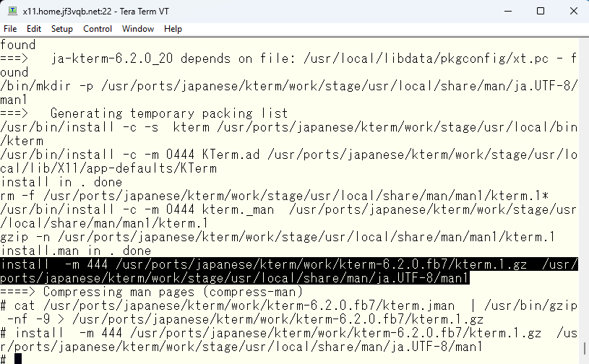
Task: Click the Tera Term application icon in title bar
Action: [12, 11]
